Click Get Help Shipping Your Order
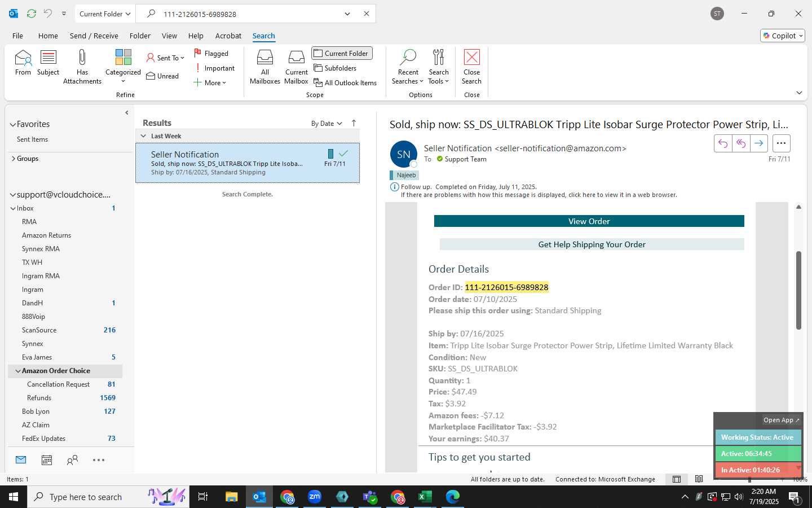This screenshot has width=812, height=508. (x=592, y=244)
